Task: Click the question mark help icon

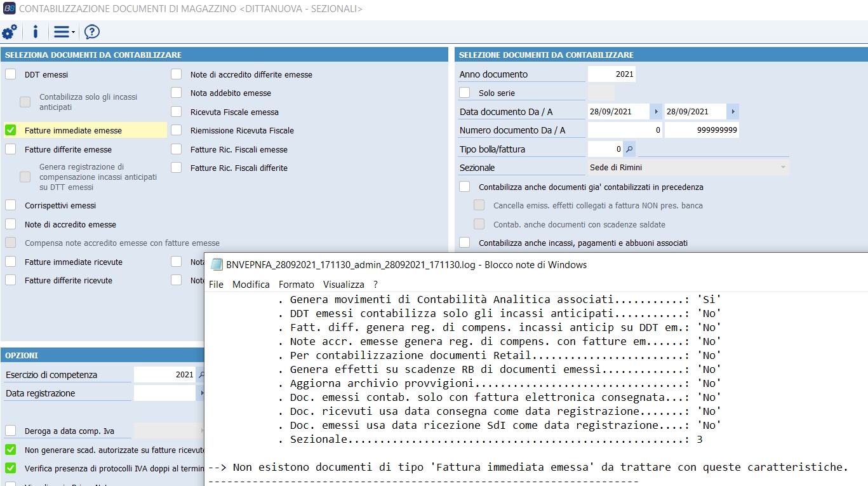Action: pos(92,32)
